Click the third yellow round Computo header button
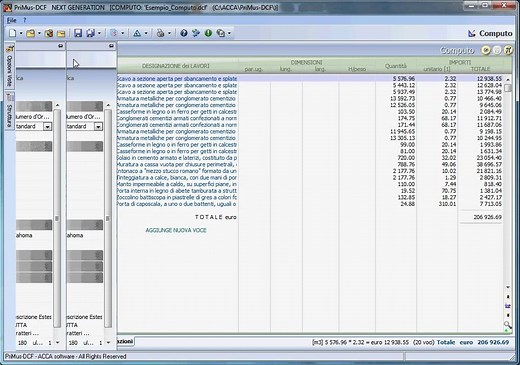Screen dimensions: 520x365 [x=508, y=50]
